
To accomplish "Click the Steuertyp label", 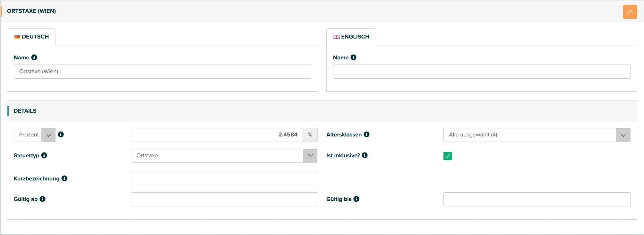I will 26,156.
